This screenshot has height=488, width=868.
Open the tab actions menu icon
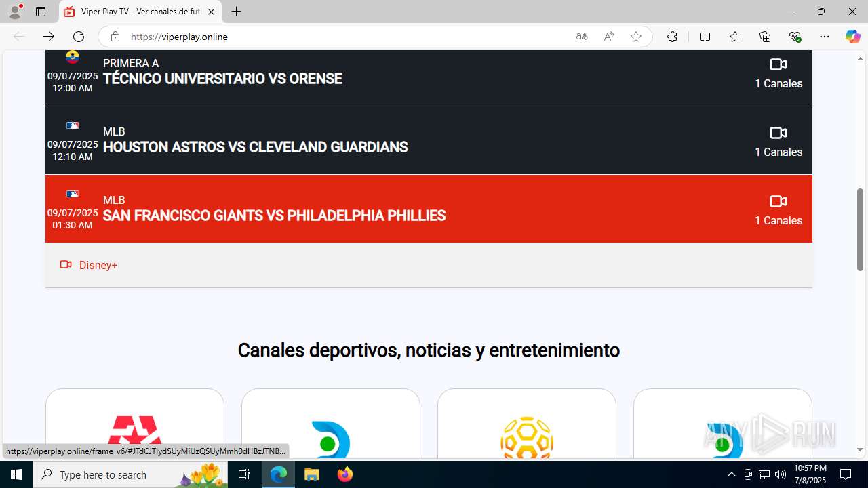41,12
